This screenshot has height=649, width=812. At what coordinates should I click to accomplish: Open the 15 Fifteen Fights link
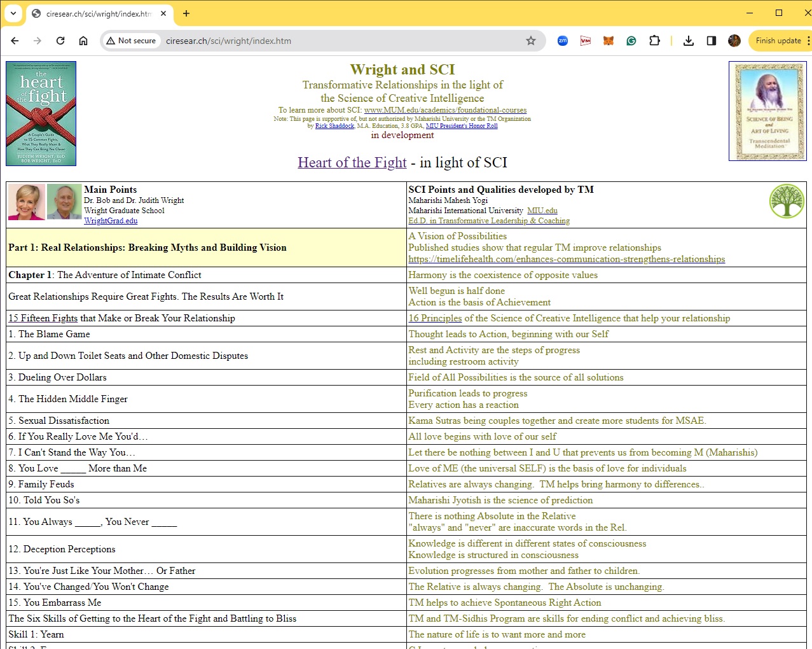click(x=43, y=318)
